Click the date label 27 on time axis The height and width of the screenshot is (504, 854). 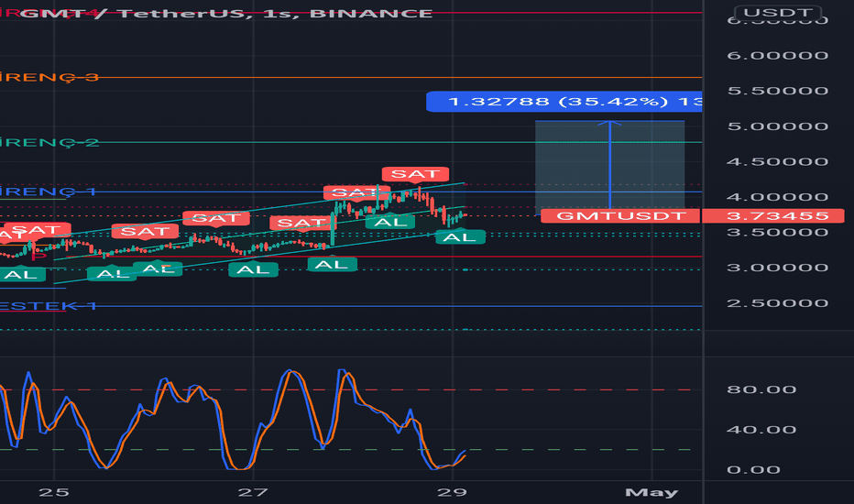253,493
